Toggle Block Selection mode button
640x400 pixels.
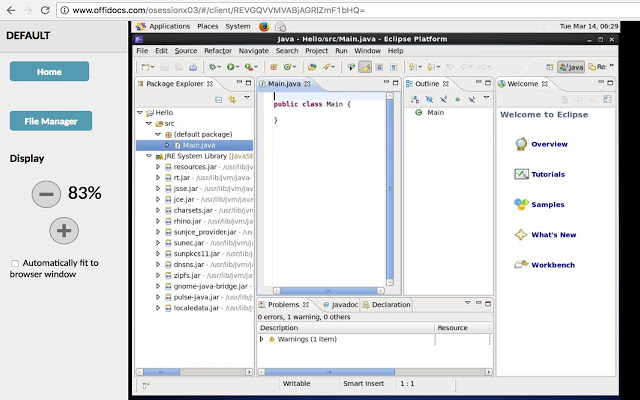coord(379,67)
